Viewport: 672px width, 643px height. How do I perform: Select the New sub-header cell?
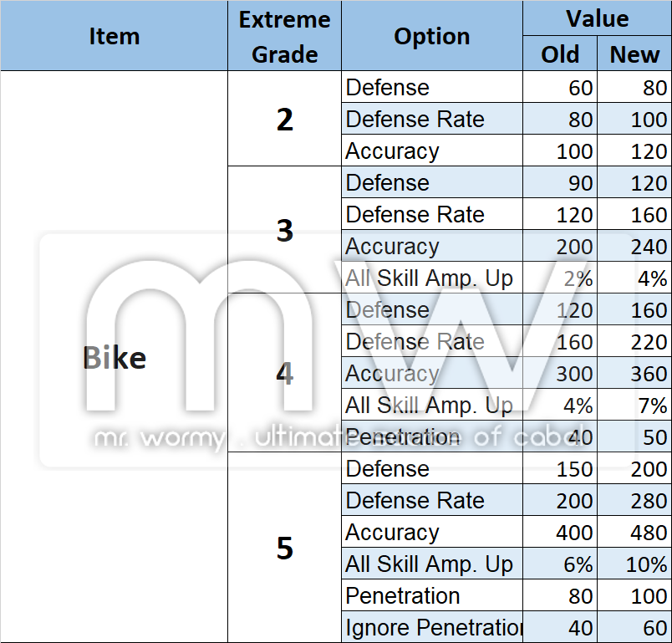[x=634, y=54]
